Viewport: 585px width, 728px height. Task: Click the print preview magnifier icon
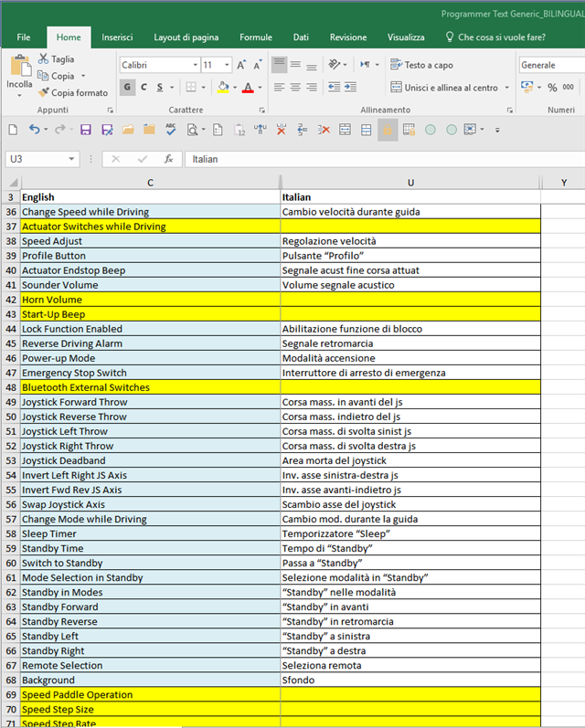pyautogui.click(x=192, y=130)
